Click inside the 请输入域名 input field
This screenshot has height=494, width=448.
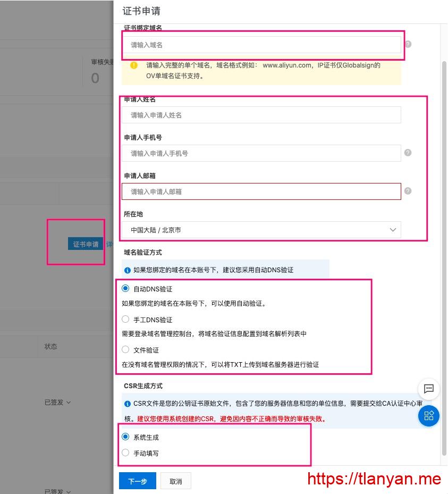point(260,45)
